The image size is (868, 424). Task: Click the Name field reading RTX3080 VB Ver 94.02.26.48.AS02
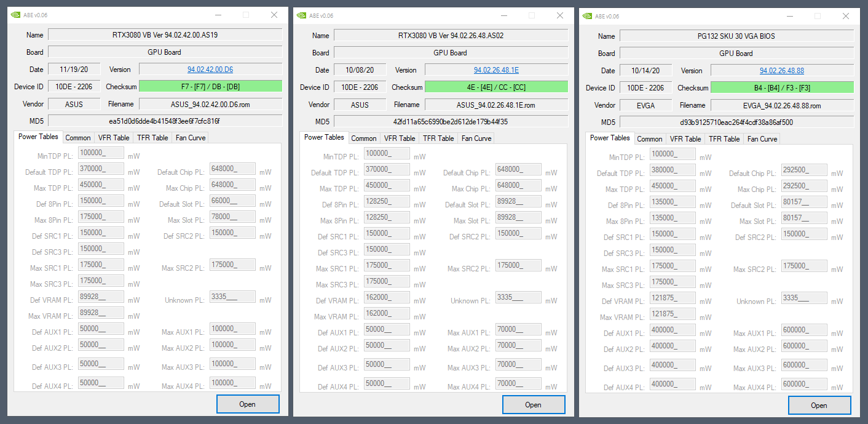[451, 36]
